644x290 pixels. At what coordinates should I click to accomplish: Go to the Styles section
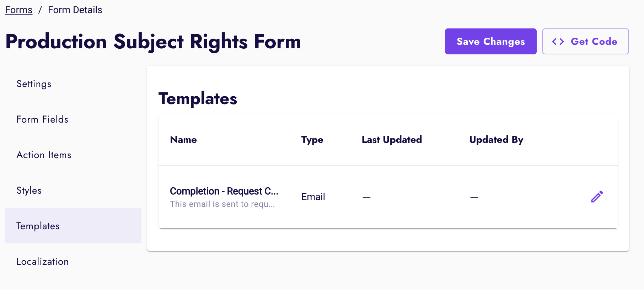click(29, 190)
